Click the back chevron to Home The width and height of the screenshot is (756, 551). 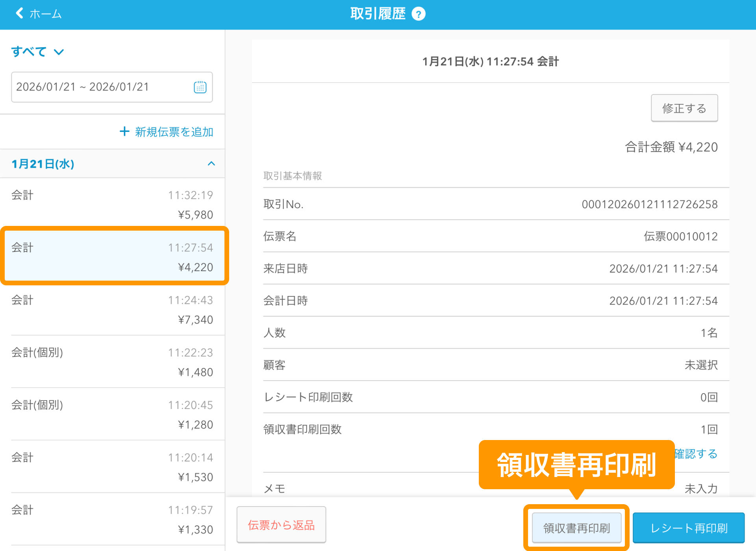[x=20, y=13]
